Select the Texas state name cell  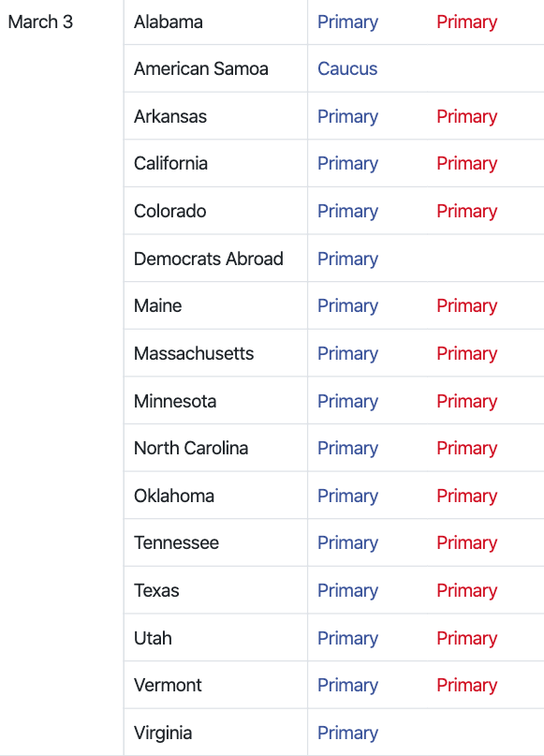coord(215,590)
